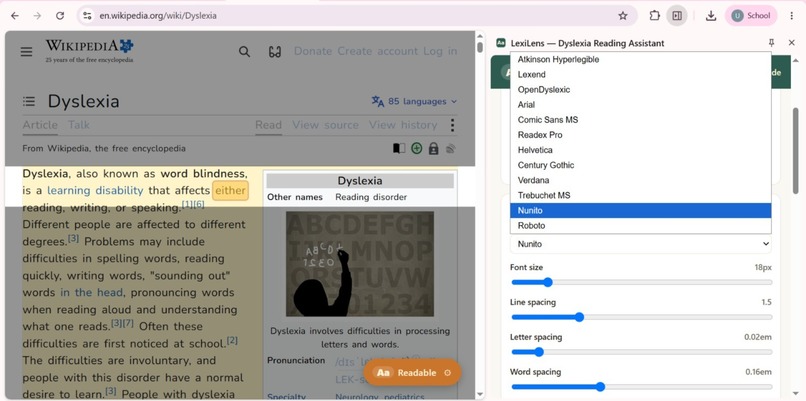Select the highlighted Nunito option
Viewport: 806px width, 401px height.
[x=640, y=210]
